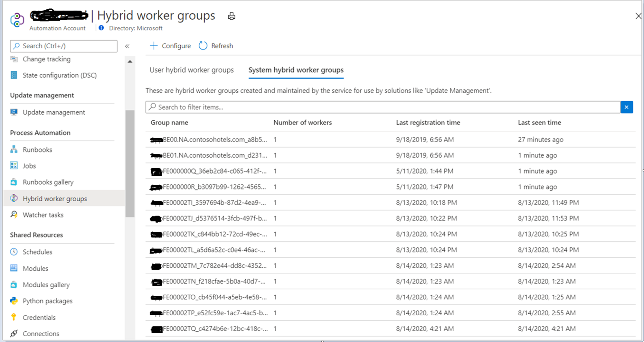This screenshot has height=342, width=644.
Task: Sort by Number of workers column
Action: tap(302, 123)
